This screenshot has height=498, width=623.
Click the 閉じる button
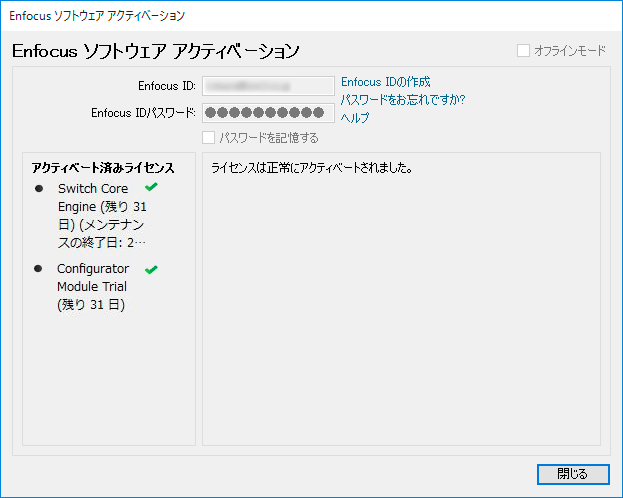(573, 474)
